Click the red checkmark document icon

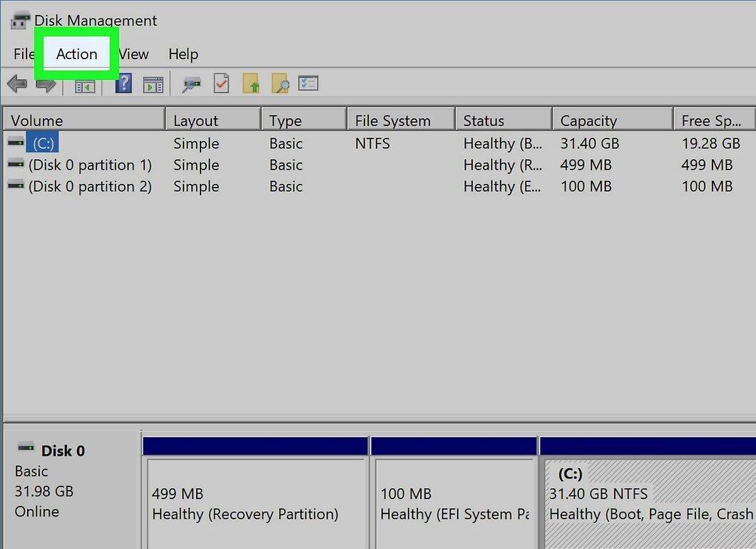click(x=221, y=83)
